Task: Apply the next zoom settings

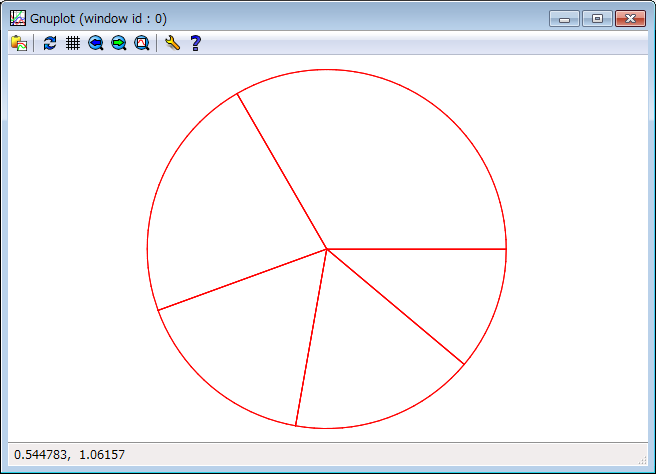Action: tap(119, 43)
